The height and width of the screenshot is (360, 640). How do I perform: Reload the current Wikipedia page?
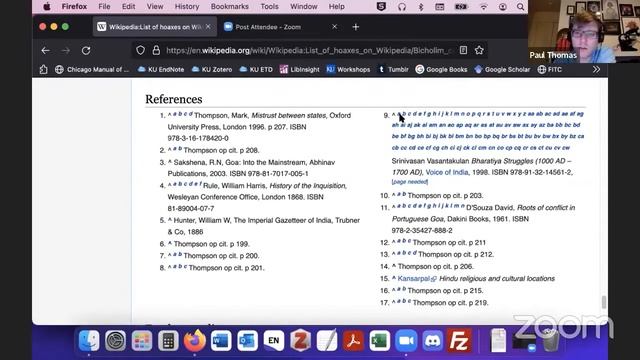(86, 51)
